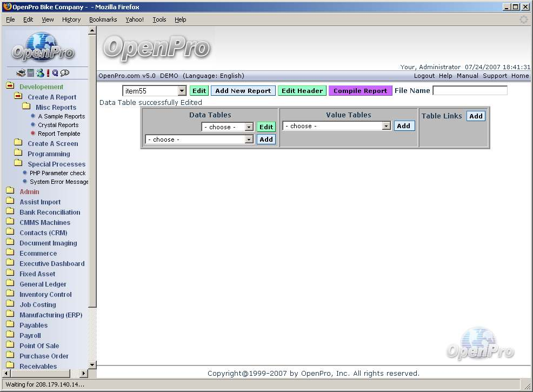Click the red exclamation mark icon

point(48,73)
